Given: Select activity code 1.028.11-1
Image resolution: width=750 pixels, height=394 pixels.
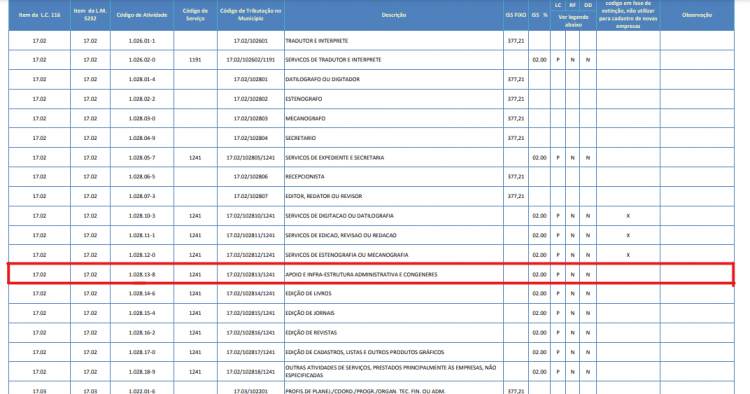Looking at the screenshot, I should tap(142, 236).
